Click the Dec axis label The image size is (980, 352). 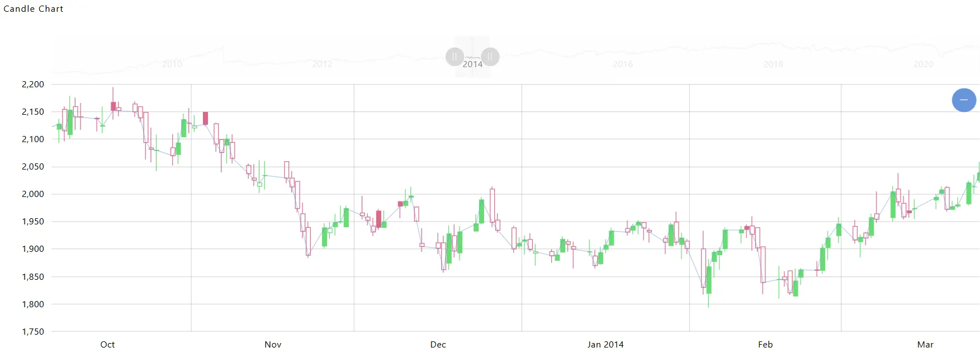point(438,345)
